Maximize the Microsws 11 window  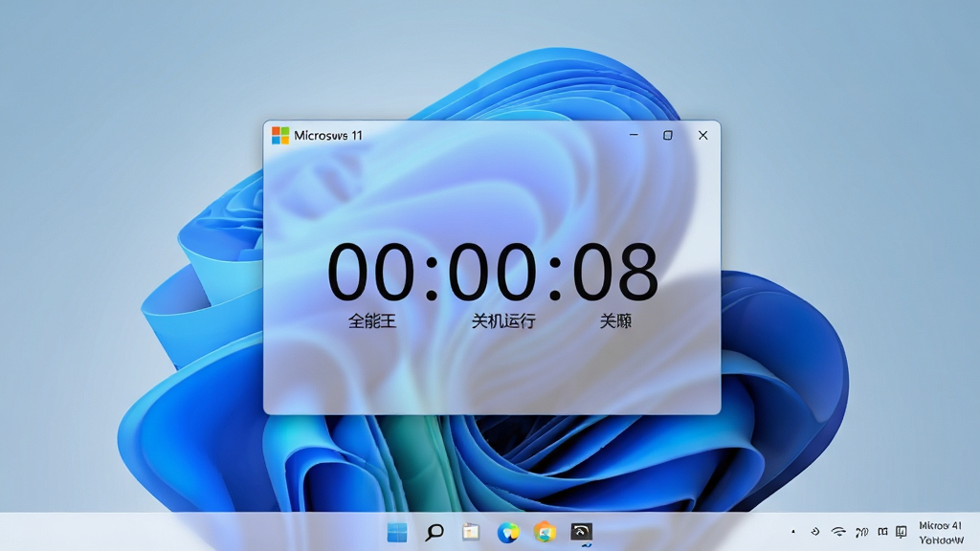[667, 135]
